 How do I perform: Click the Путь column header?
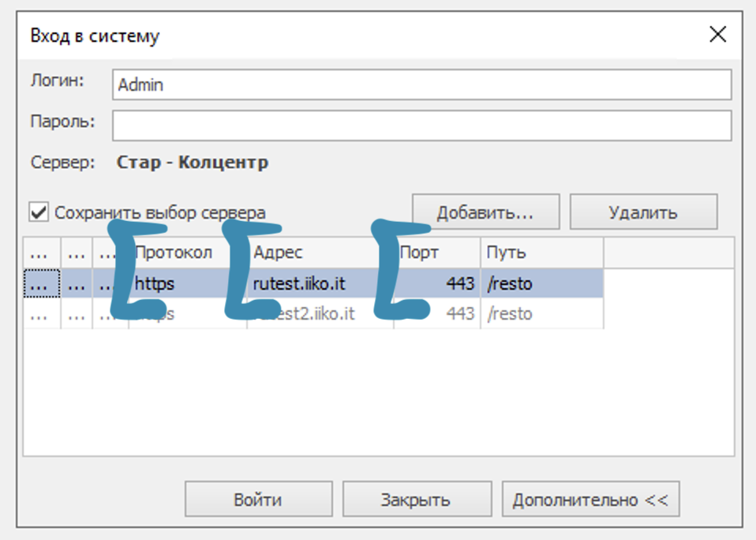541,253
